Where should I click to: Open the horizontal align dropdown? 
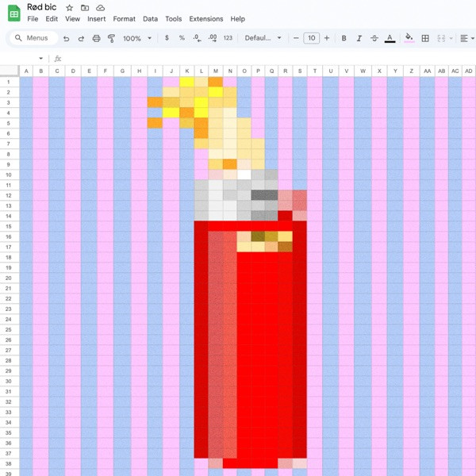pyautogui.click(x=466, y=38)
